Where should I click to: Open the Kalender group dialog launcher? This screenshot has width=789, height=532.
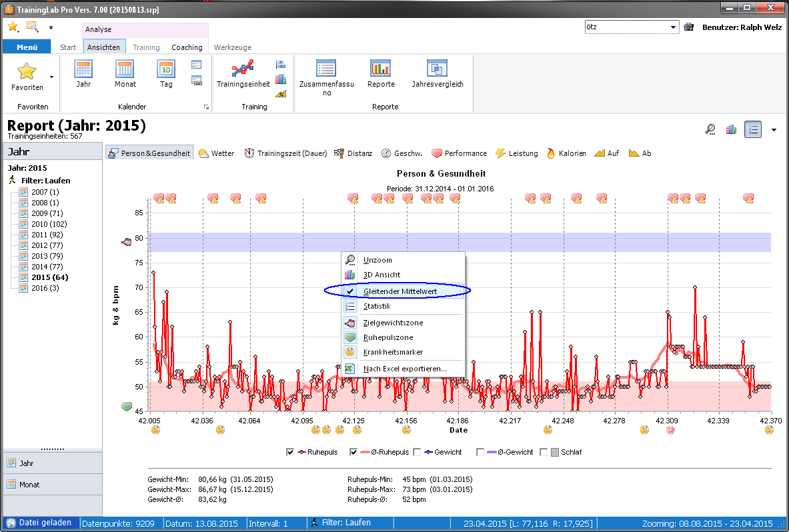click(x=206, y=107)
